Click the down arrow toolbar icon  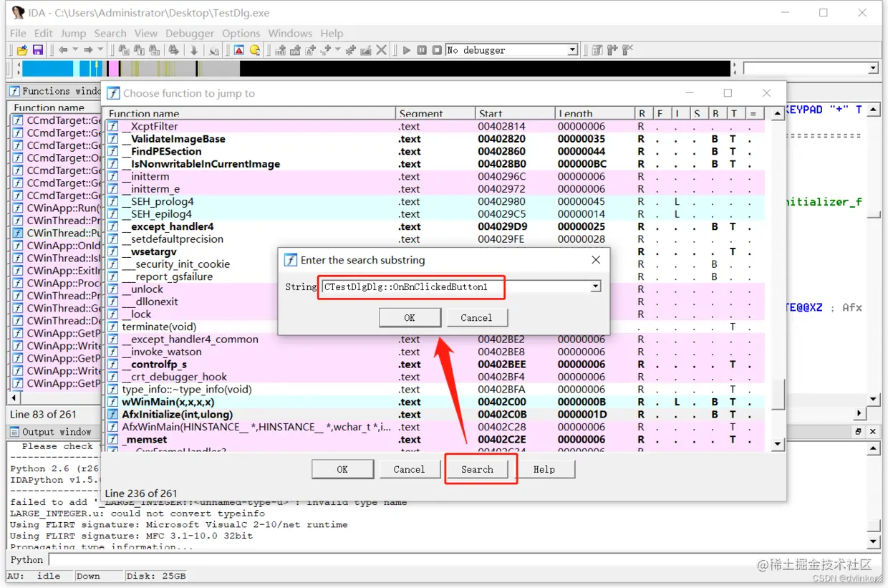[194, 50]
